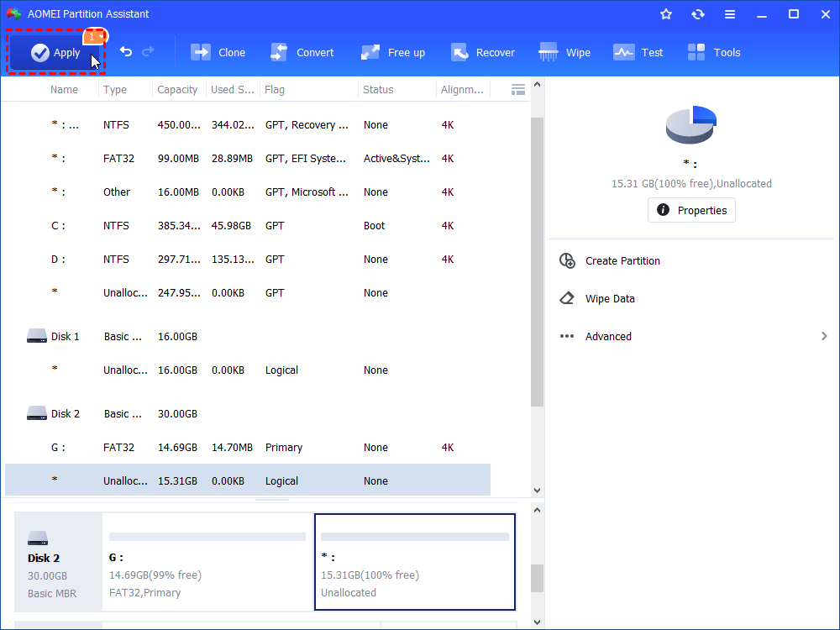Open the Recover data tool
The image size is (840, 630).
(483, 52)
